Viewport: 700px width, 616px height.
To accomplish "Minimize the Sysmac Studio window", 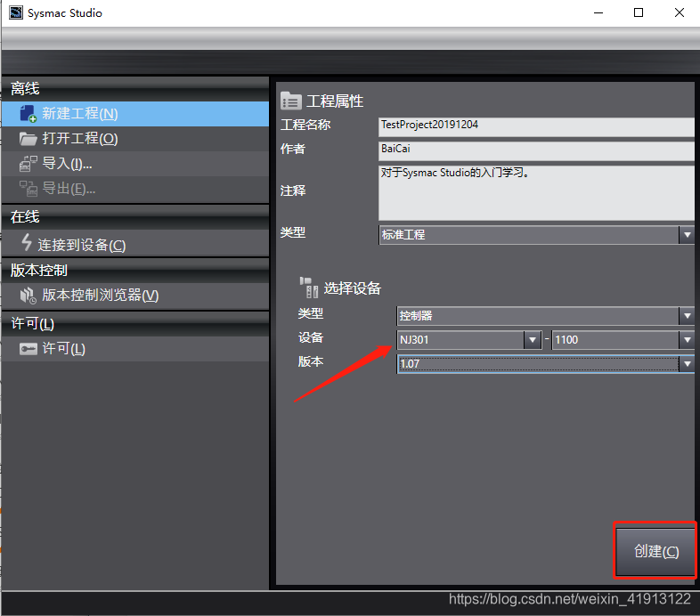I will [x=598, y=13].
